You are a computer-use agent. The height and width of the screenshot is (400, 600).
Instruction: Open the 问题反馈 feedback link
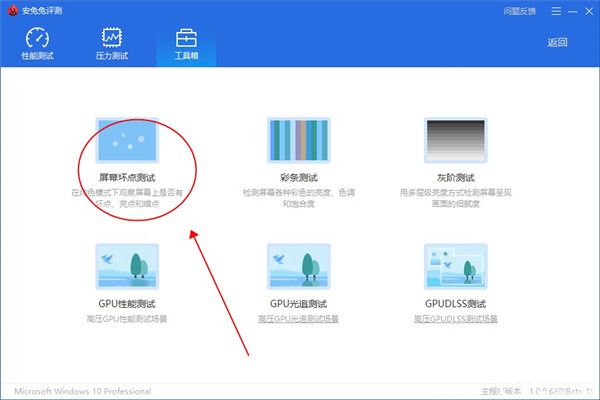(520, 11)
